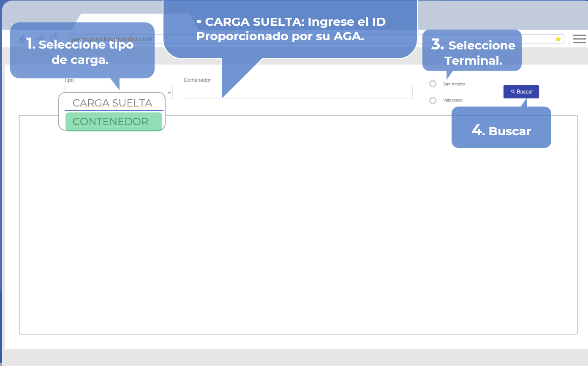Choose CARGA SUELTA from the list
Image resolution: width=588 pixels, height=366 pixels.
[112, 103]
